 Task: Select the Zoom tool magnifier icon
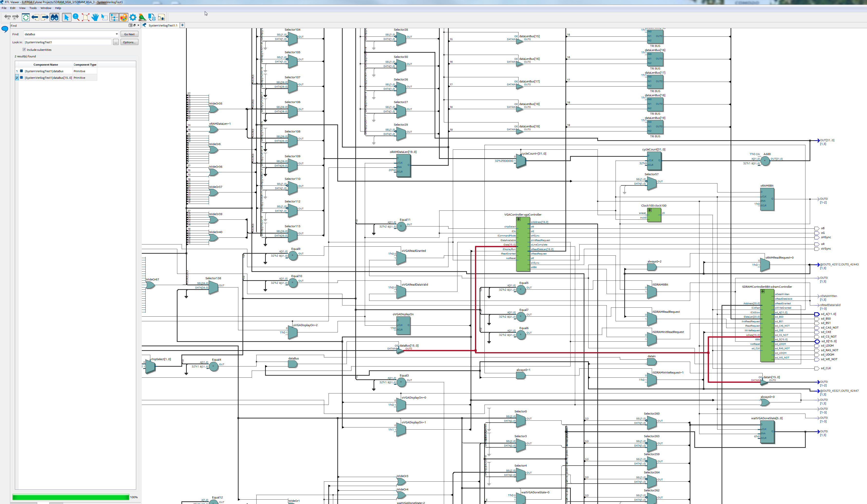76,17
